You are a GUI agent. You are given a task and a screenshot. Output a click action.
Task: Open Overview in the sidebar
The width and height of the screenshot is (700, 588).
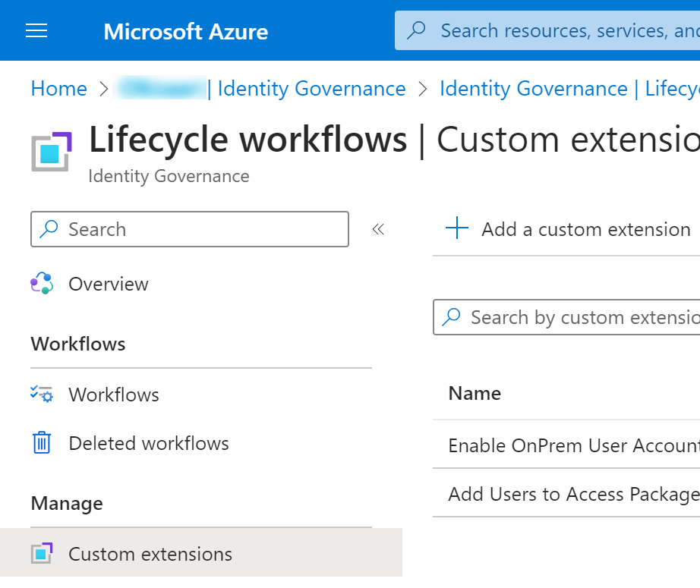tap(109, 284)
